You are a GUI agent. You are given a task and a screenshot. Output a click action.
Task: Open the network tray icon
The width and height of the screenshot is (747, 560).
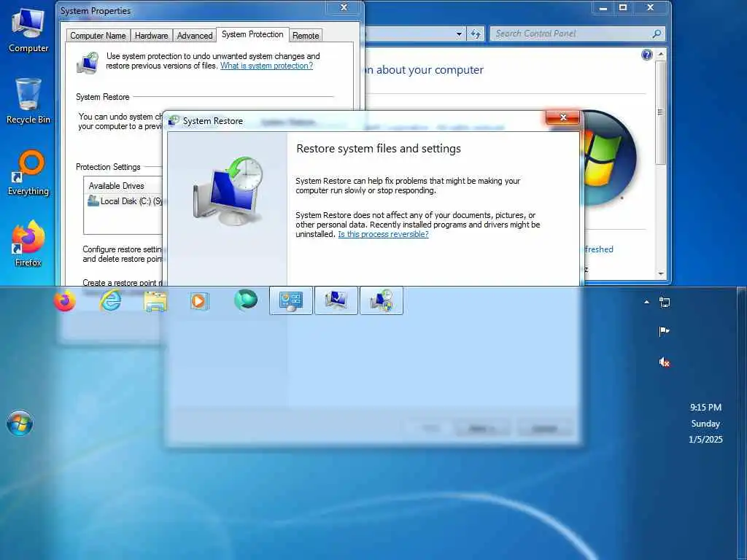(x=664, y=302)
